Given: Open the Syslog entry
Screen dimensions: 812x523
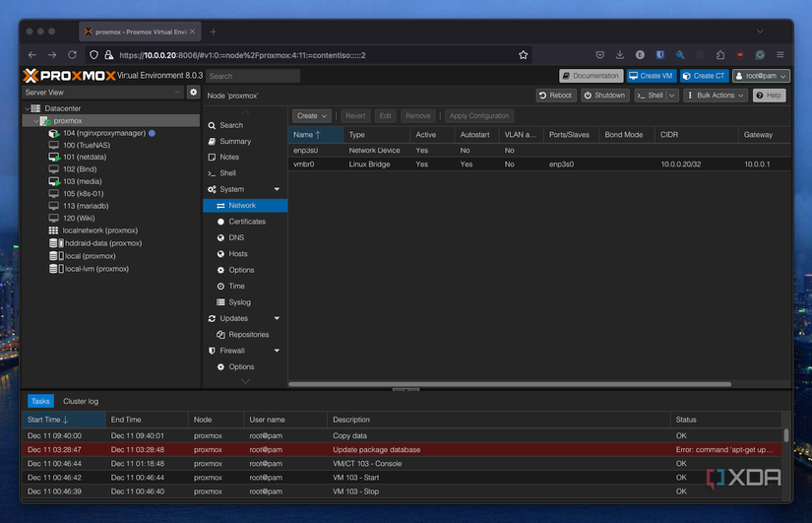Looking at the screenshot, I should click(239, 302).
